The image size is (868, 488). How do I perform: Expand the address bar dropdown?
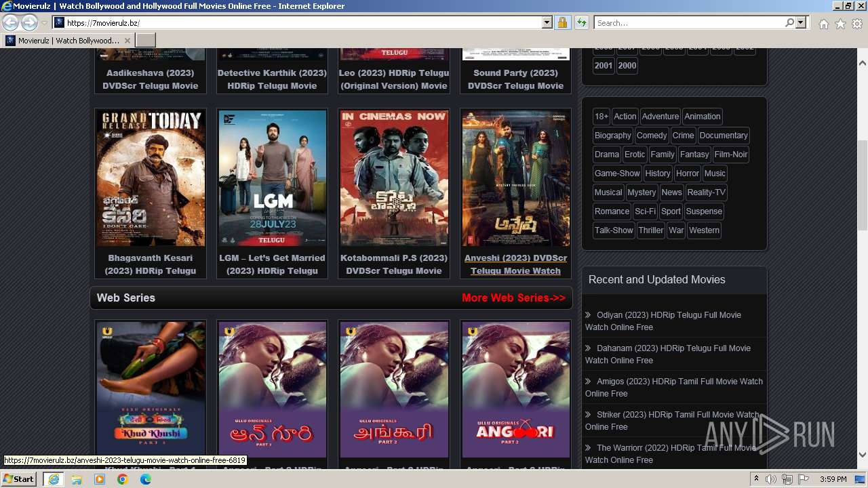point(547,23)
